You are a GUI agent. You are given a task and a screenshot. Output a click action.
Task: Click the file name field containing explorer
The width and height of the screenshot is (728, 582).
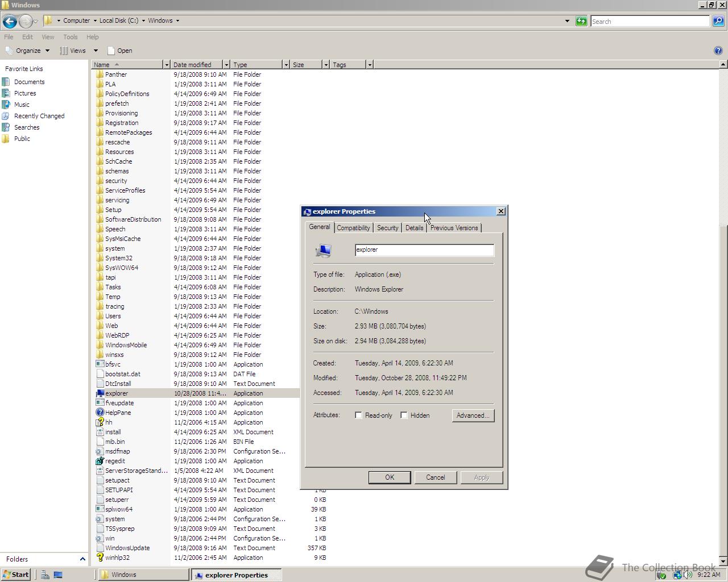424,250
